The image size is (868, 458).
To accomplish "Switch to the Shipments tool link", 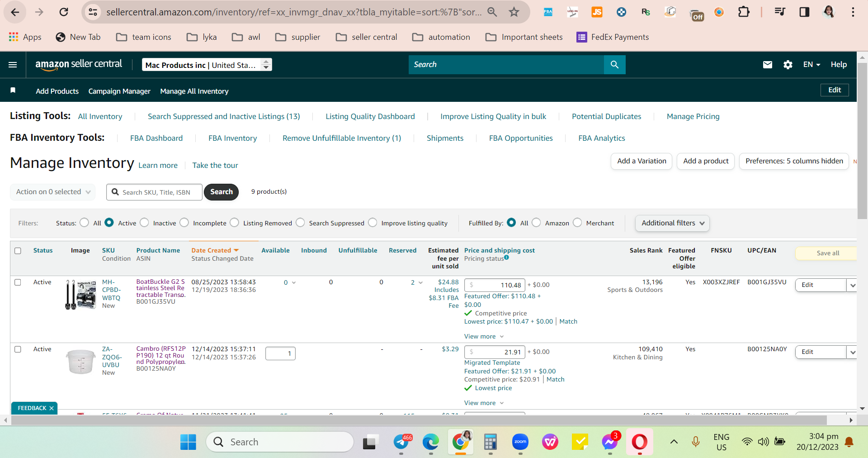I will point(445,138).
